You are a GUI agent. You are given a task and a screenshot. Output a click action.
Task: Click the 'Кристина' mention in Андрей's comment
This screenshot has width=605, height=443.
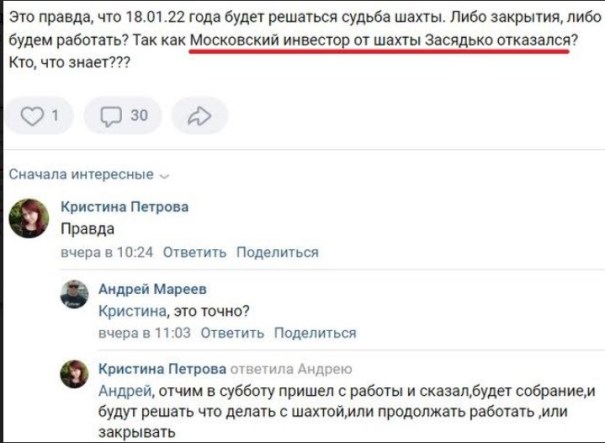pos(127,310)
